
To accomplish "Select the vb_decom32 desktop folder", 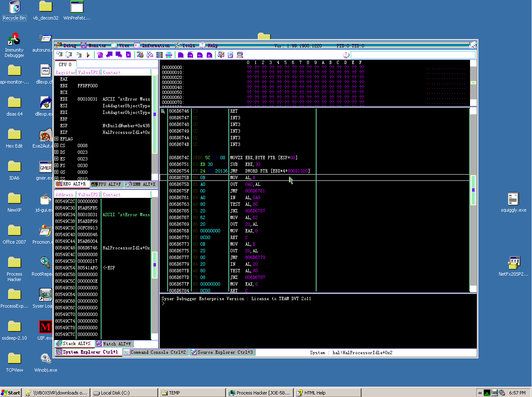I will click(x=46, y=11).
